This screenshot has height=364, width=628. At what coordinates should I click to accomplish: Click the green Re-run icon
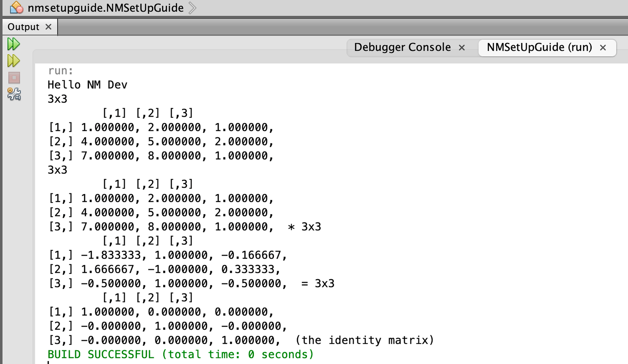13,44
